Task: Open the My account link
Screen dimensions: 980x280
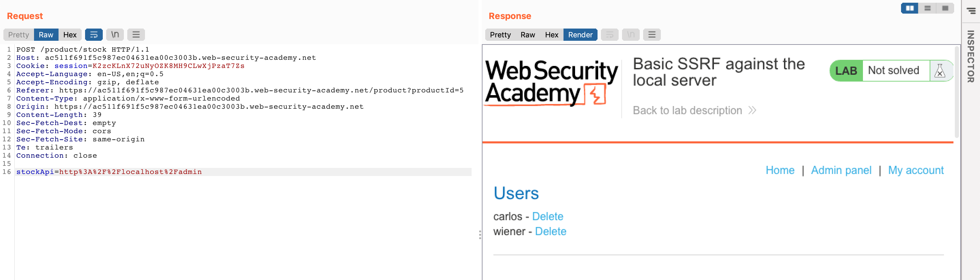Action: pyautogui.click(x=916, y=170)
